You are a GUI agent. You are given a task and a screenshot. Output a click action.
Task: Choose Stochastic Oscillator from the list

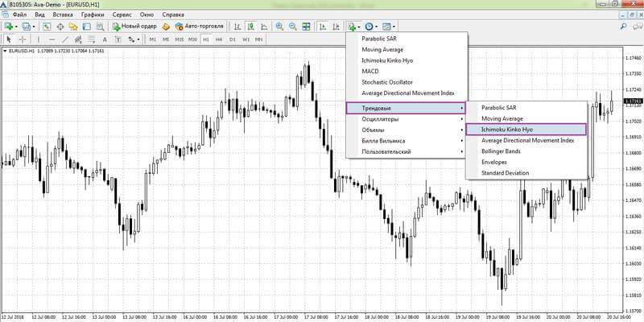pyautogui.click(x=387, y=82)
